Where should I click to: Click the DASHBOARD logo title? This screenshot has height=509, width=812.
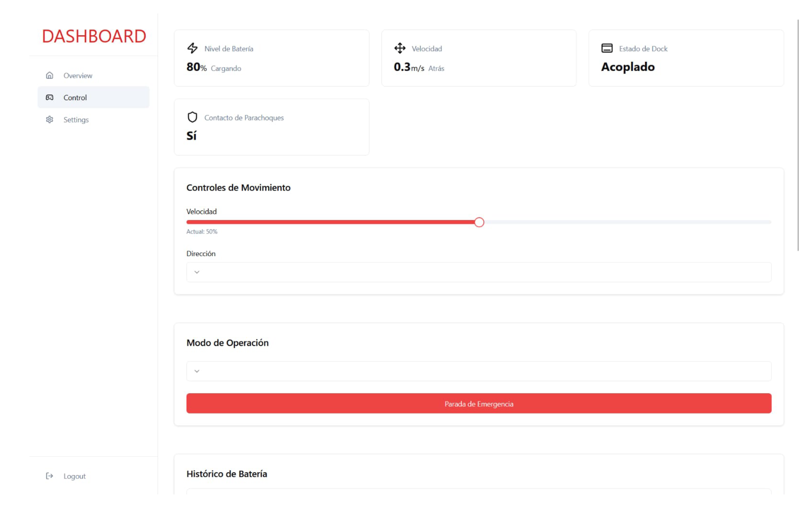pyautogui.click(x=94, y=36)
